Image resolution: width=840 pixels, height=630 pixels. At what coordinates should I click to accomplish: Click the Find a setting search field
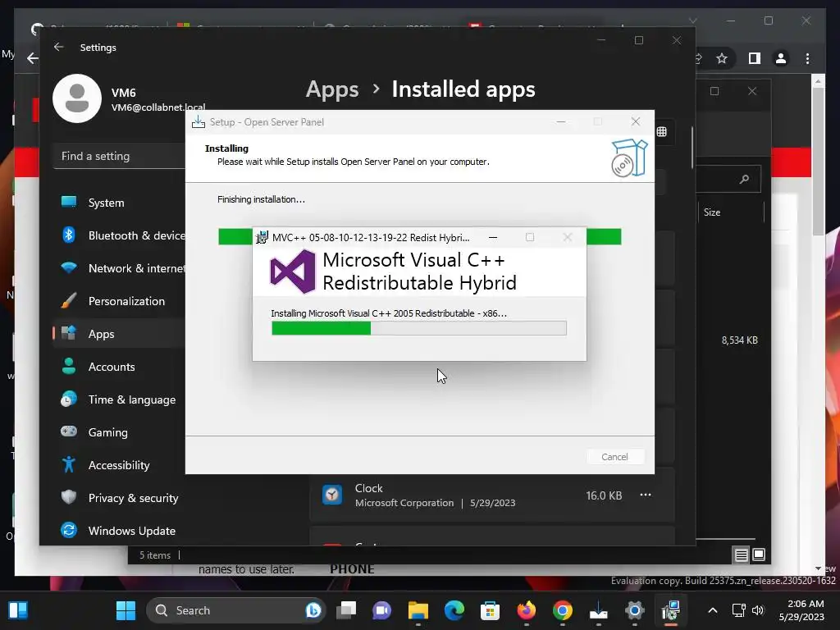click(120, 156)
